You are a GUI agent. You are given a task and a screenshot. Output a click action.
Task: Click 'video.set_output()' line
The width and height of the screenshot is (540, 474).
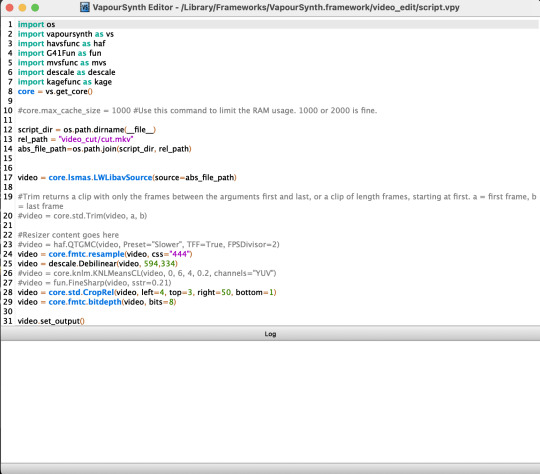tap(51, 321)
